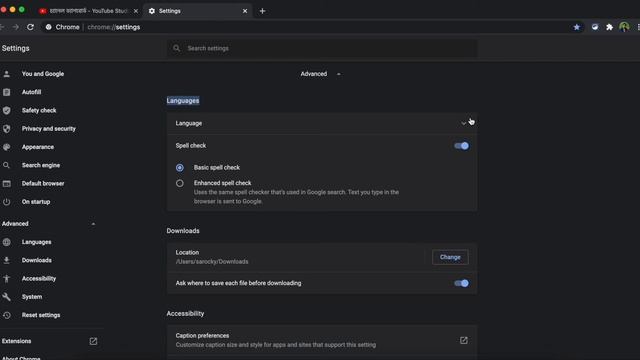Click the You and Google person icon
640x360 pixels.
click(7, 74)
